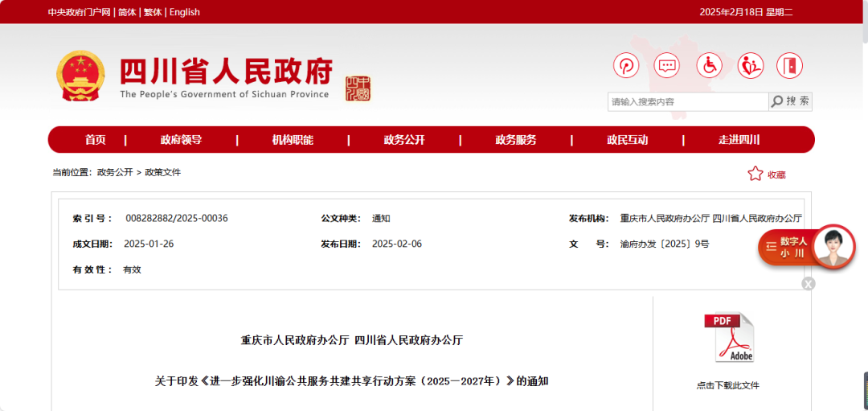
Task: Navigate to 走进四川 section
Action: tap(739, 140)
